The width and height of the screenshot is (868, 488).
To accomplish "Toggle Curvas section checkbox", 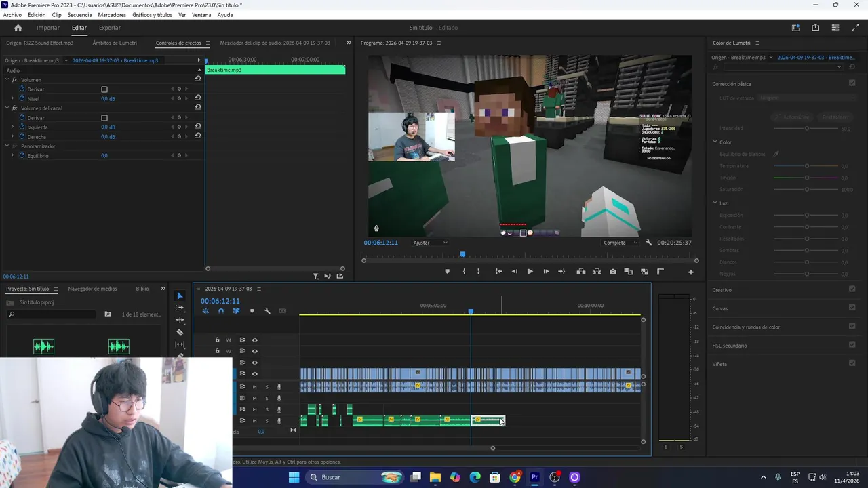I will tap(852, 308).
